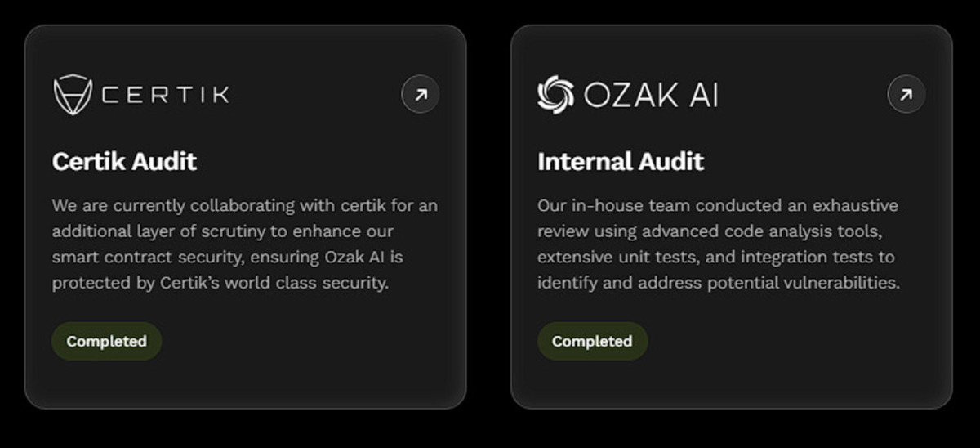
Task: Click the Ozak AI swirl logo icon
Action: pyautogui.click(x=556, y=95)
